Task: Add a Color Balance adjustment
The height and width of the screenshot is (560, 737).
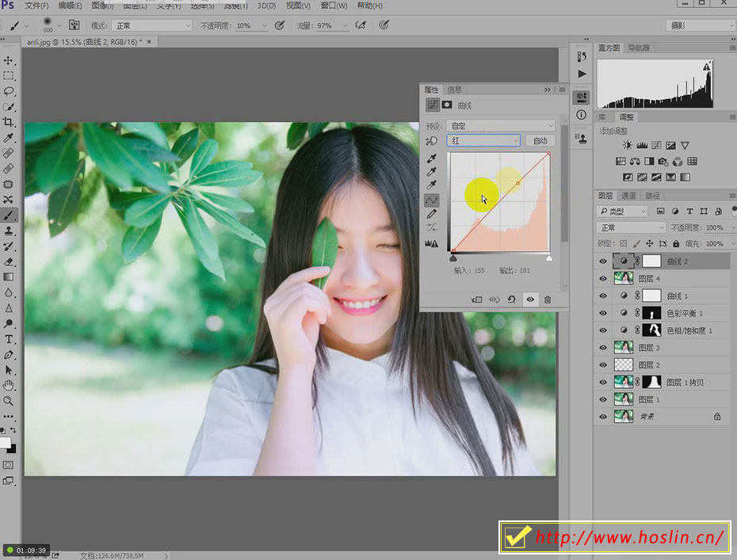Action: point(635,161)
